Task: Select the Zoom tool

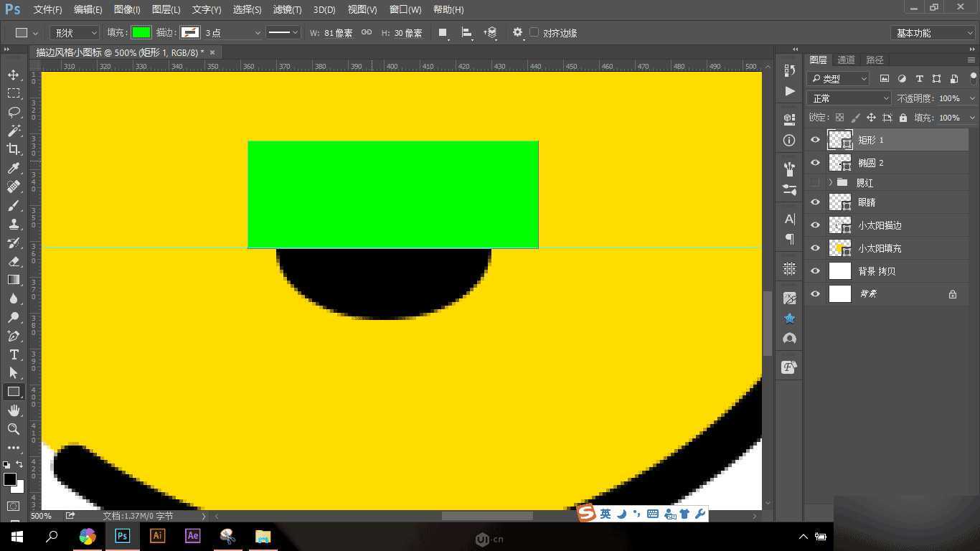Action: click(14, 429)
